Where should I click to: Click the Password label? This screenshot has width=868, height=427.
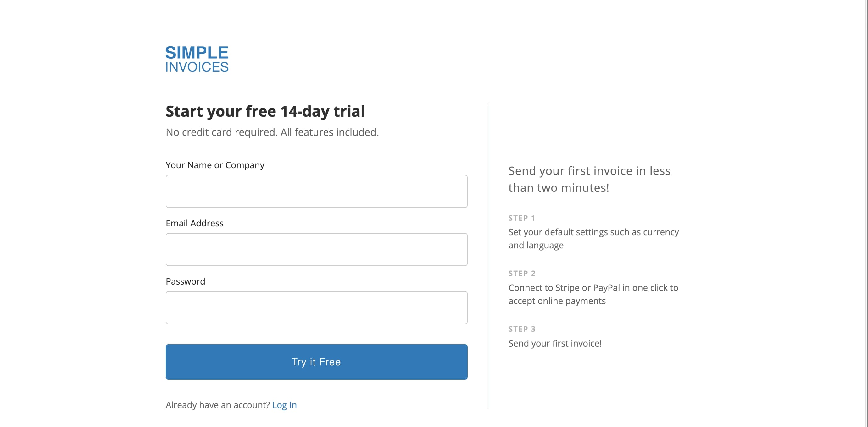185,281
